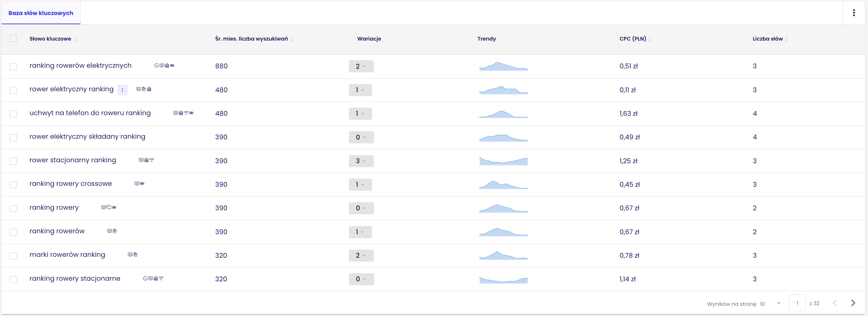This screenshot has width=868, height=316.
Task: Click the 'Wariacje' column header
Action: coord(369,39)
